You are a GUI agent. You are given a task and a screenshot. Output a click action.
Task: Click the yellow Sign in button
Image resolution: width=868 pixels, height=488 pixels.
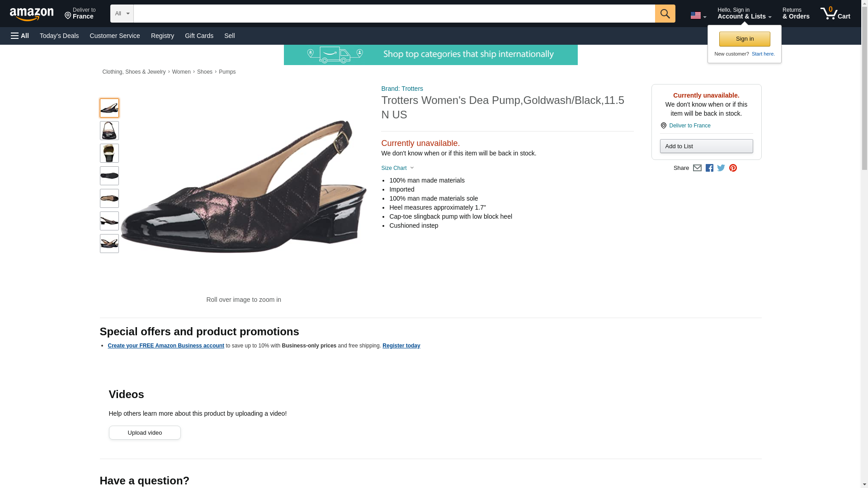pyautogui.click(x=745, y=39)
